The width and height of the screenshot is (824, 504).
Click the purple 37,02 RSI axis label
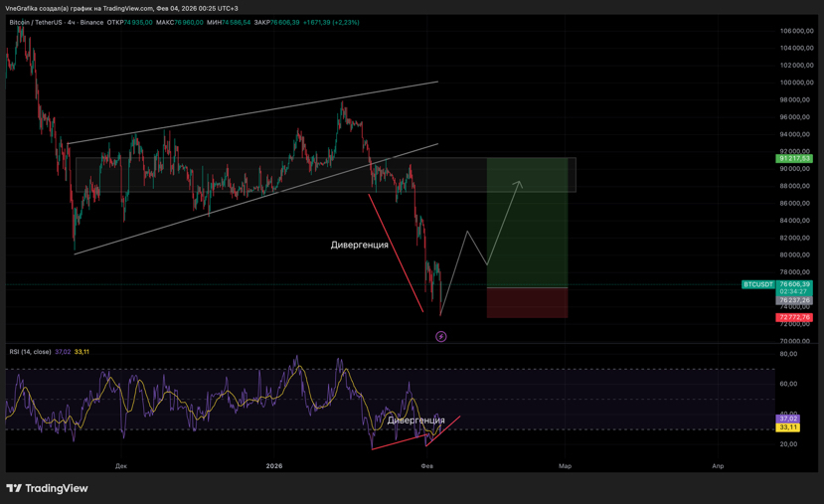point(788,419)
